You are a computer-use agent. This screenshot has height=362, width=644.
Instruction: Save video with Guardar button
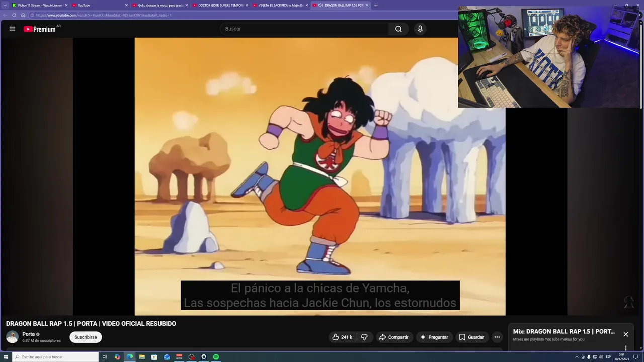471,337
